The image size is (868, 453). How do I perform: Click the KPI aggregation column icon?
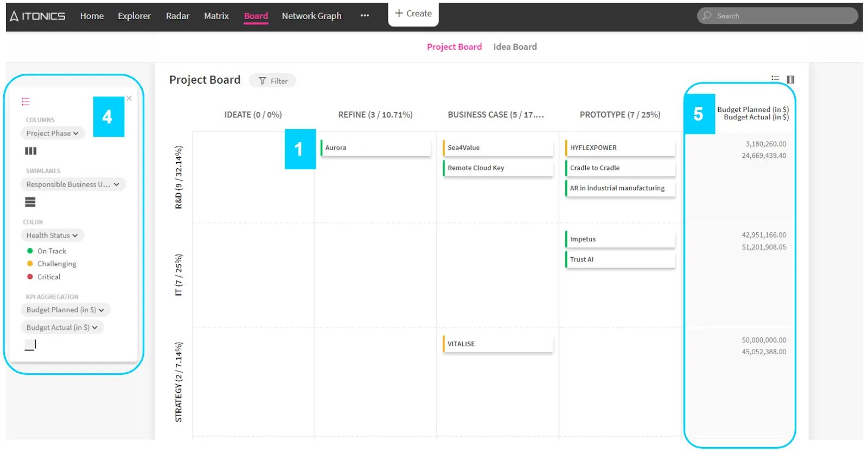click(x=30, y=344)
